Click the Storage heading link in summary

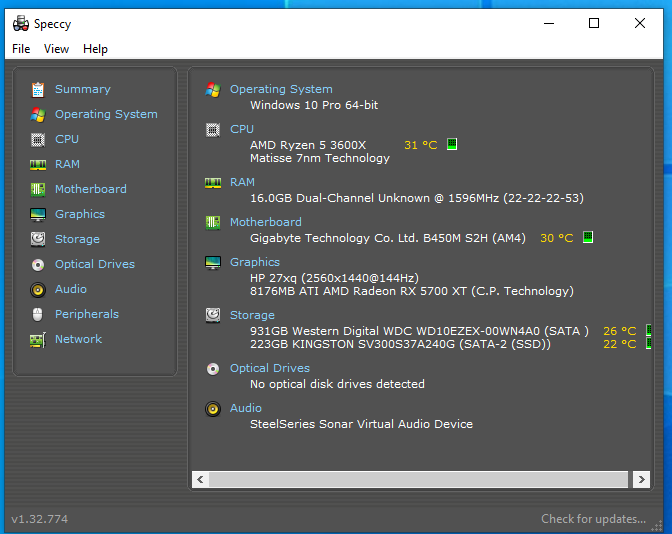252,315
